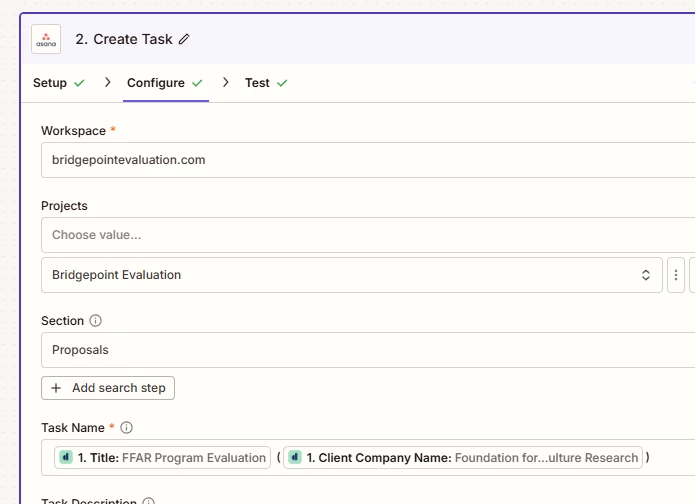Click the Projects Choose value field
The image size is (695, 504).
(x=368, y=235)
